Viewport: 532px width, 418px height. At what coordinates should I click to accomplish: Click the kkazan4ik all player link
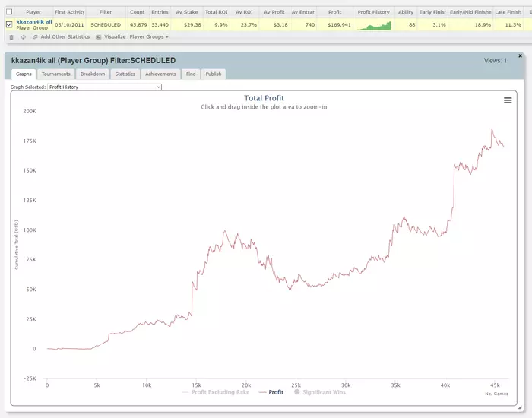pyautogui.click(x=34, y=22)
